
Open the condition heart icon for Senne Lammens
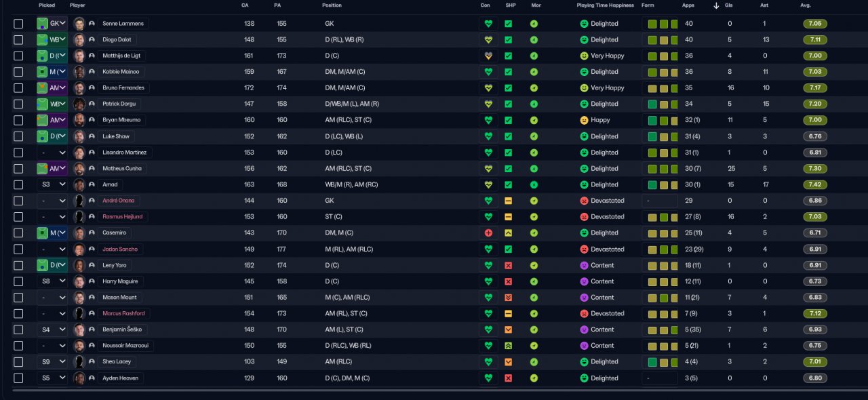[x=488, y=23]
